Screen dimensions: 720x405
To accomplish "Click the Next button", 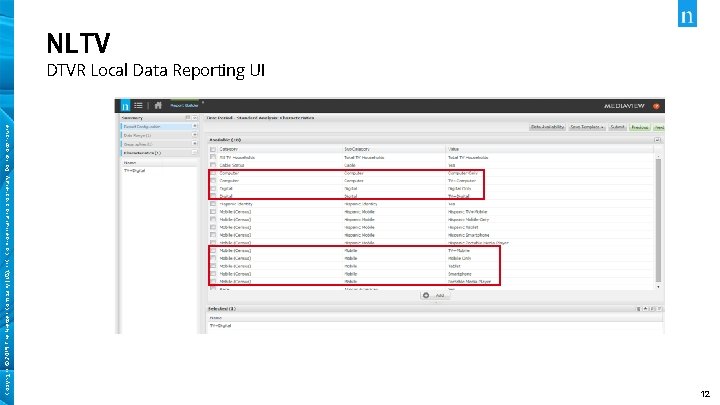I will (659, 127).
